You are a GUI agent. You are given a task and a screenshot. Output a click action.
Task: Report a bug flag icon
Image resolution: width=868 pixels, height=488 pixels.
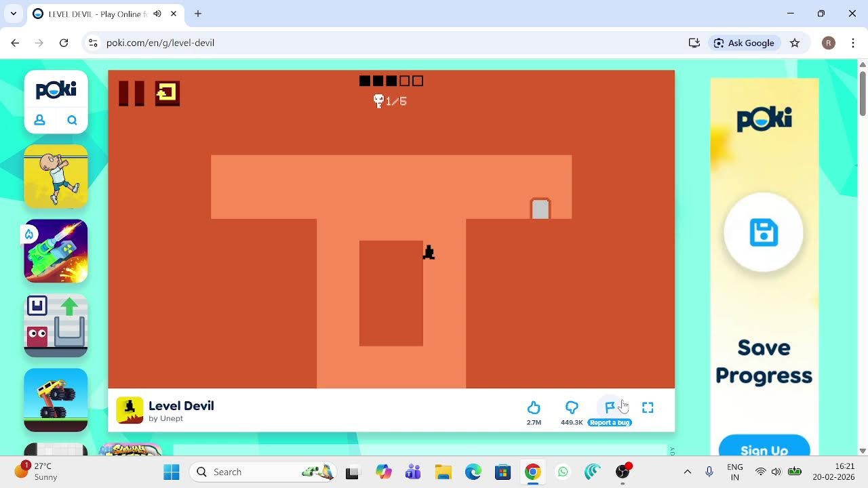coord(610,407)
